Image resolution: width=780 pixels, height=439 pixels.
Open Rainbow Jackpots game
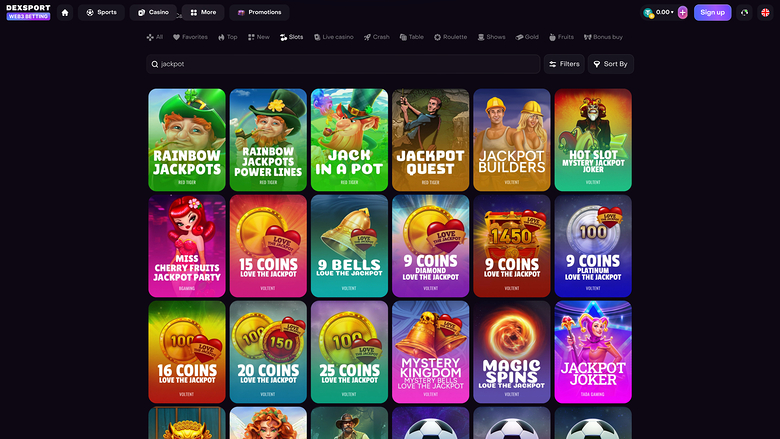pos(187,140)
